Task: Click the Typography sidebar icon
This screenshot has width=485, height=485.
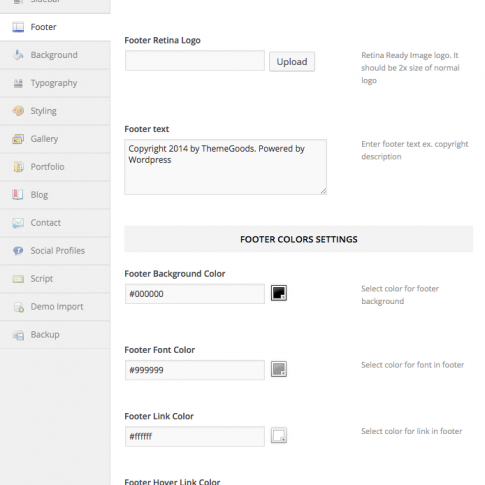Action: point(18,83)
